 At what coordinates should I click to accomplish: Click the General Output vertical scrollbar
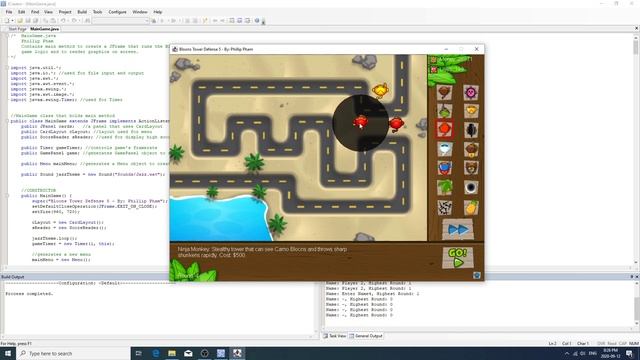pos(636,304)
